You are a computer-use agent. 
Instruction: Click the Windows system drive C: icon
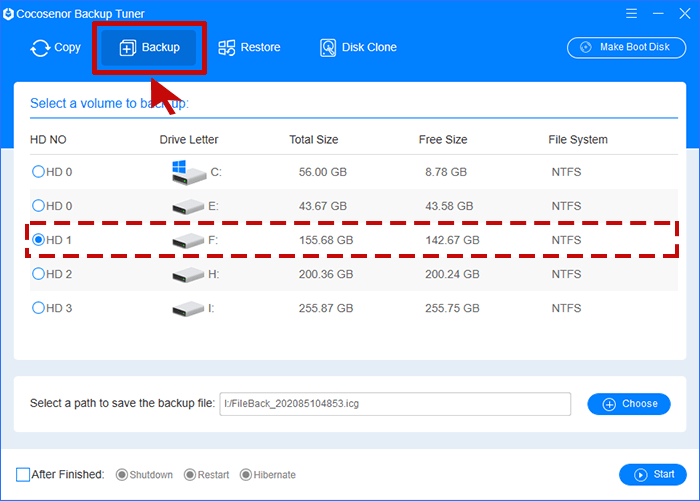[189, 173]
